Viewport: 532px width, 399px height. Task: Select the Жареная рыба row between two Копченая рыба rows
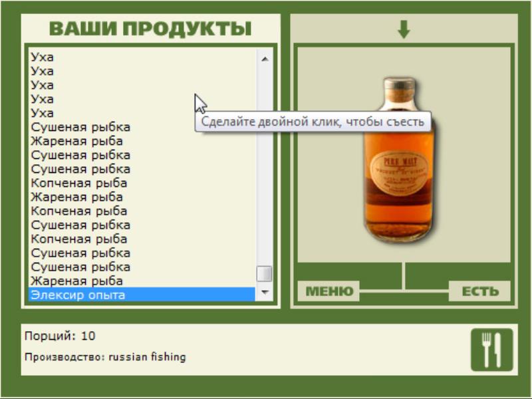[142, 197]
